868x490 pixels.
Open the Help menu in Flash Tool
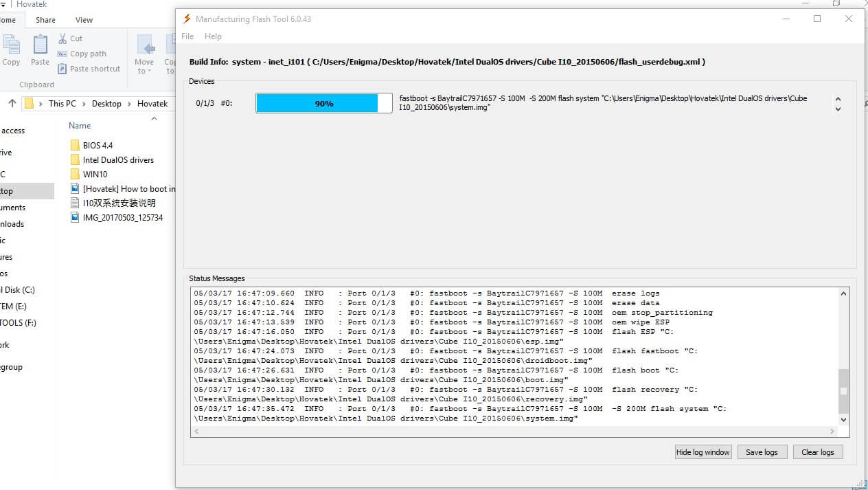coord(213,36)
